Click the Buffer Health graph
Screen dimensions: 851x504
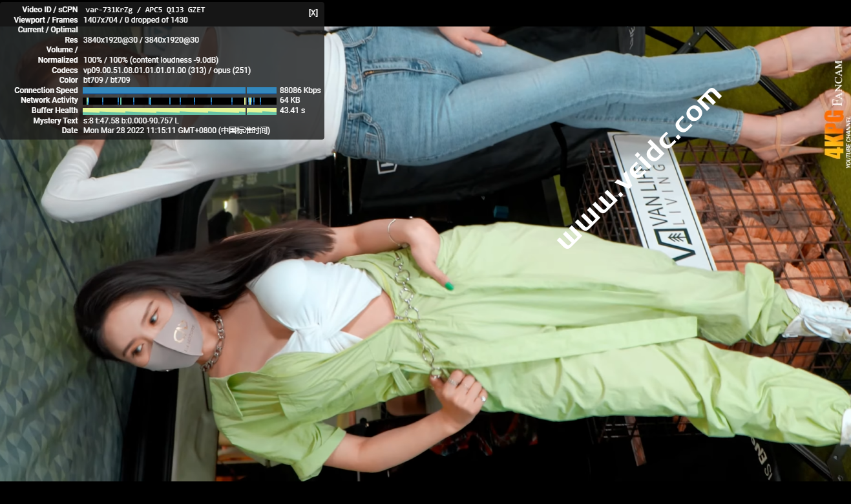coord(180,110)
